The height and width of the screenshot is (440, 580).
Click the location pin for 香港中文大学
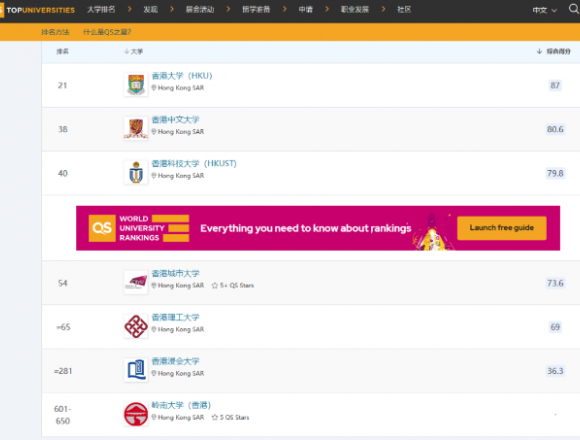tap(154, 132)
